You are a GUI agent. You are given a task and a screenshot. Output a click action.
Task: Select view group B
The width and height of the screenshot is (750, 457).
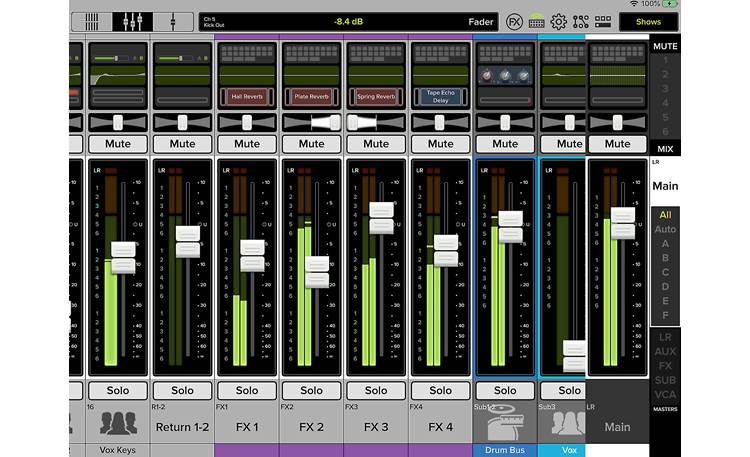(x=665, y=258)
